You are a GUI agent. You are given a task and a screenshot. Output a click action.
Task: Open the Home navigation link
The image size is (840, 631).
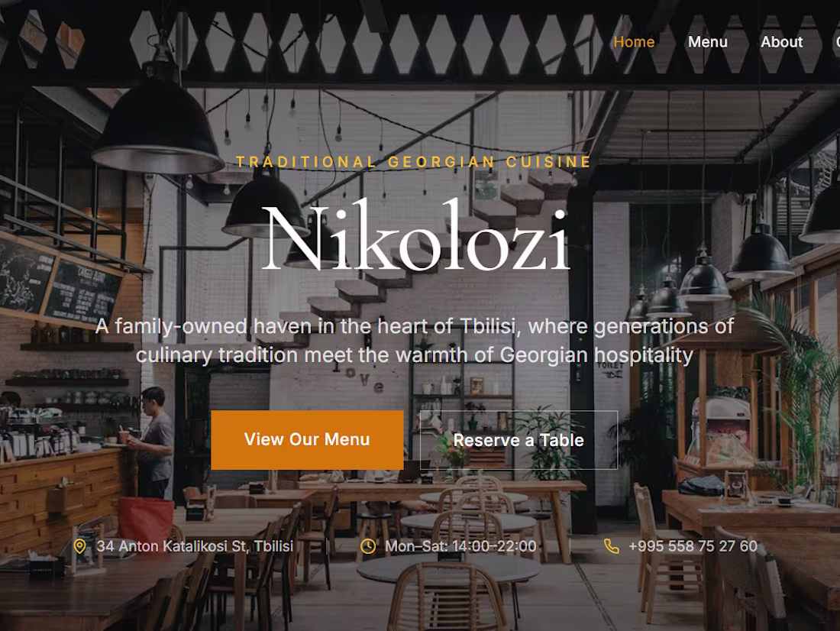point(634,42)
